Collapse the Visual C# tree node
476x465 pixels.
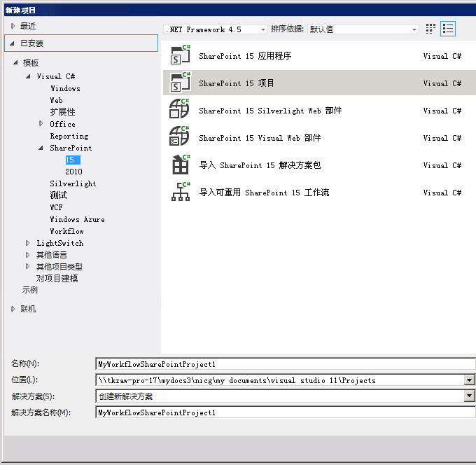[x=28, y=76]
